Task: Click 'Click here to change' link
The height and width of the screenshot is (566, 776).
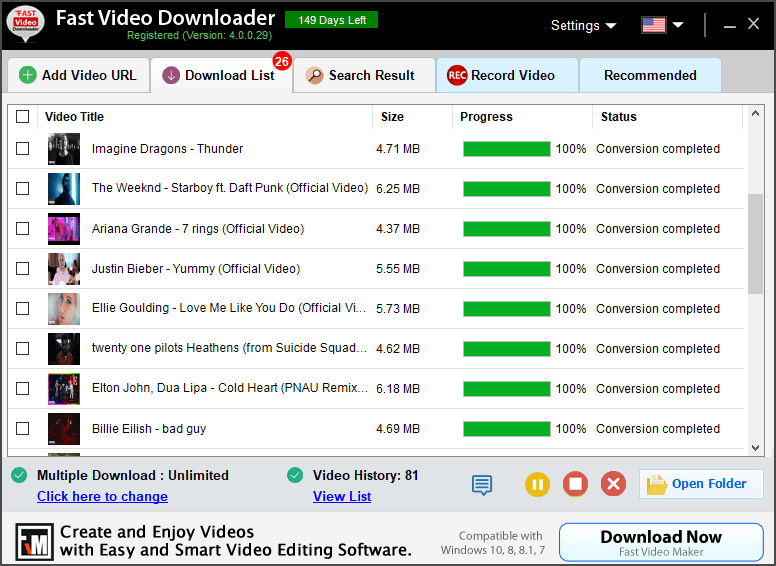Action: point(102,496)
